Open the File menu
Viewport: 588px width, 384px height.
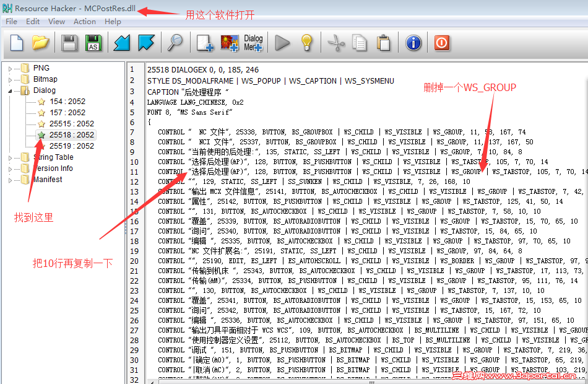[x=11, y=22]
